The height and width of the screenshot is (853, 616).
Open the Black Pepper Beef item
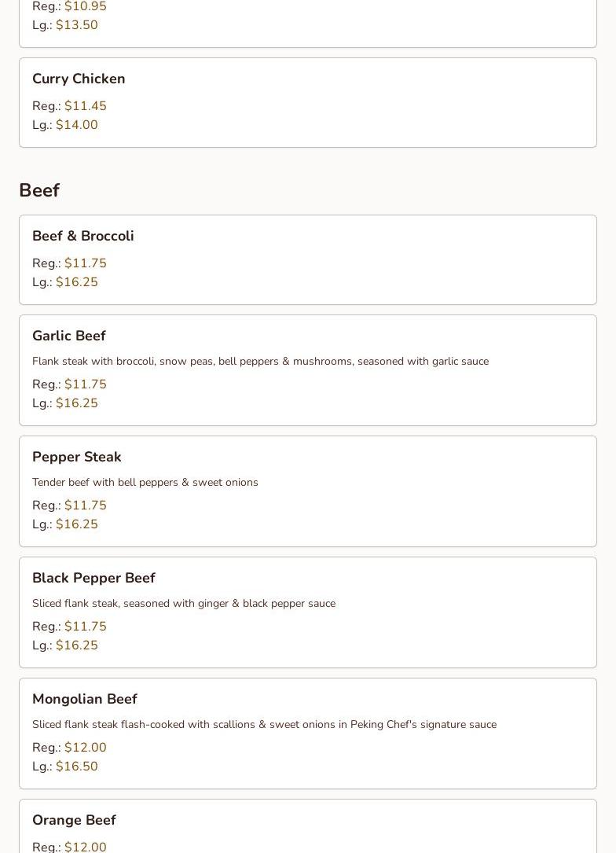click(93, 578)
